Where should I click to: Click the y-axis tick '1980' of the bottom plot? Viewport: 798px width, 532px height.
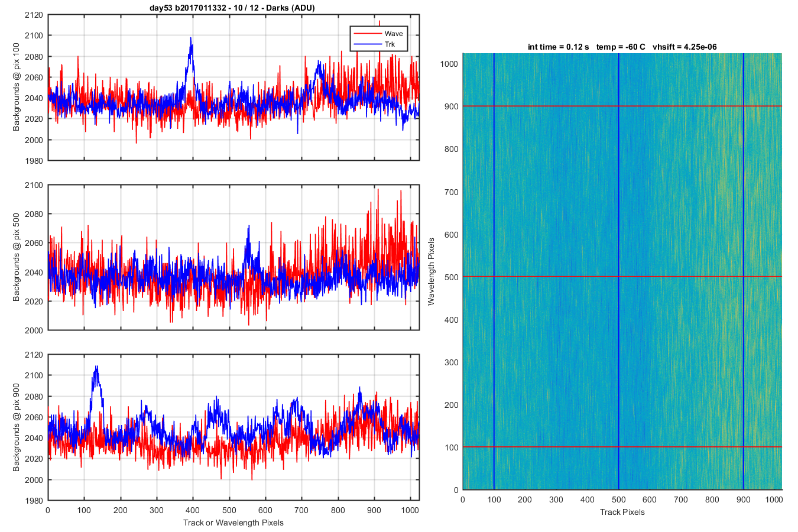click(x=34, y=501)
